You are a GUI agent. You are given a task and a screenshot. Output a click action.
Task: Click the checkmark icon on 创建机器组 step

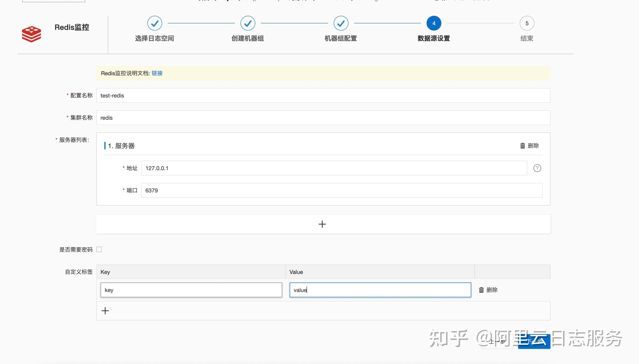248,23
